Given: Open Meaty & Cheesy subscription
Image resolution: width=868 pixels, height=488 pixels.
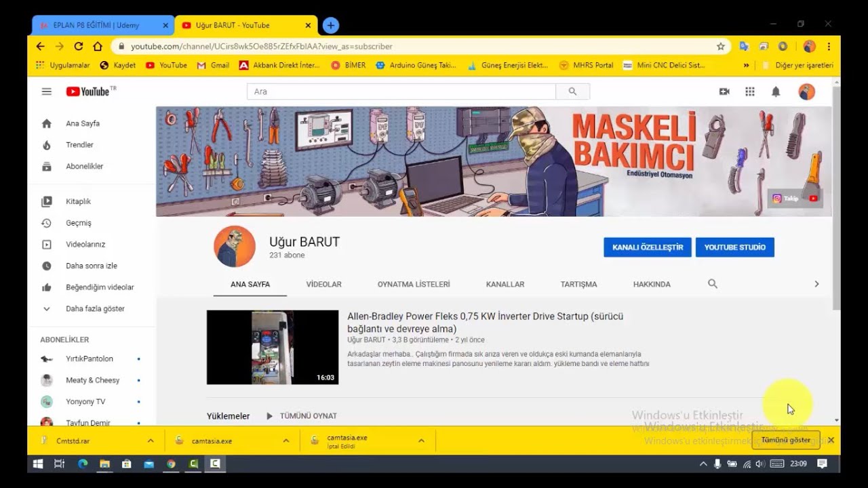Looking at the screenshot, I should coord(92,380).
